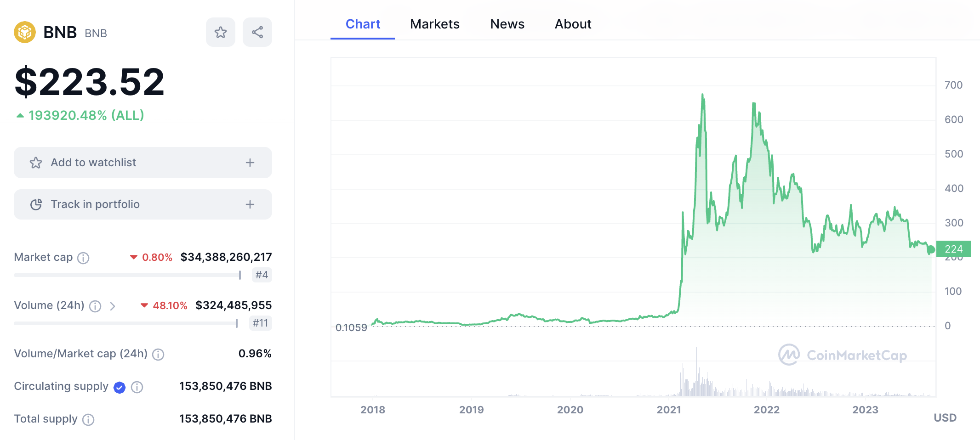Screen dimensions: 980x440
Task: Click the 0.1059 starting price label
Action: (351, 327)
